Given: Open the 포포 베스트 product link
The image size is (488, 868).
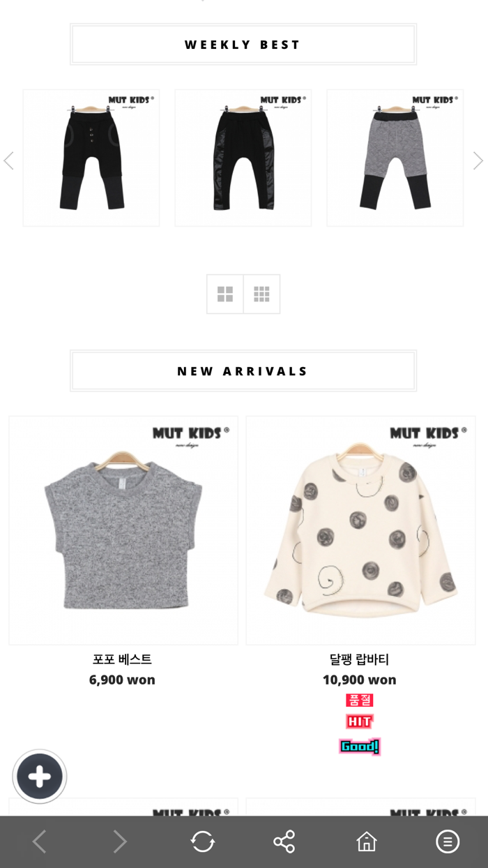Looking at the screenshot, I should (x=122, y=659).
